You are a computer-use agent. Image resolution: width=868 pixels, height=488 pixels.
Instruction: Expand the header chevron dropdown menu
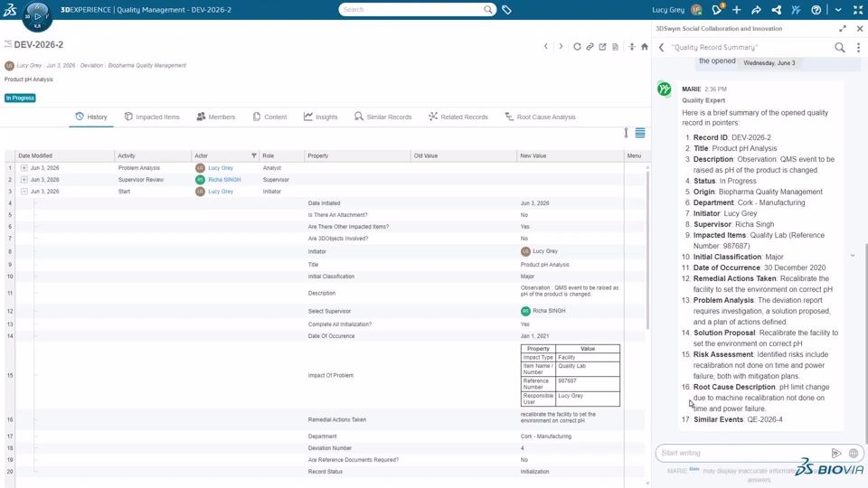click(838, 9)
